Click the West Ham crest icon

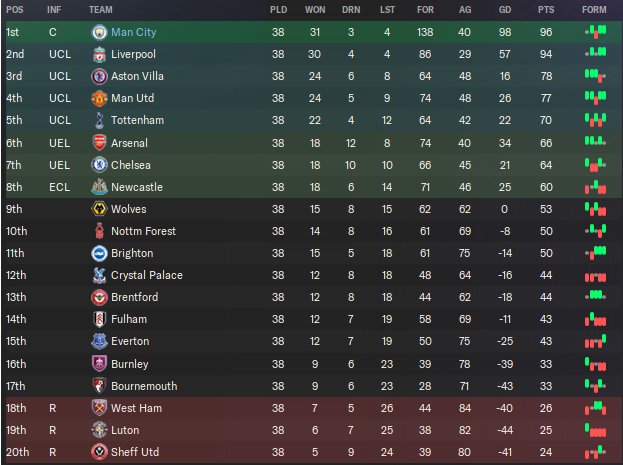click(x=98, y=408)
